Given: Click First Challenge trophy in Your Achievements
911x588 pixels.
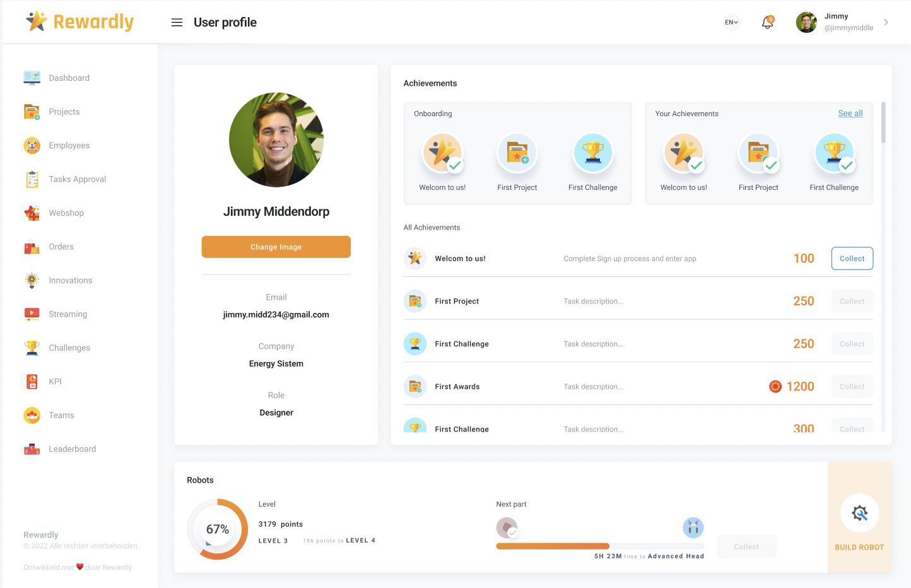Looking at the screenshot, I should pyautogui.click(x=834, y=153).
